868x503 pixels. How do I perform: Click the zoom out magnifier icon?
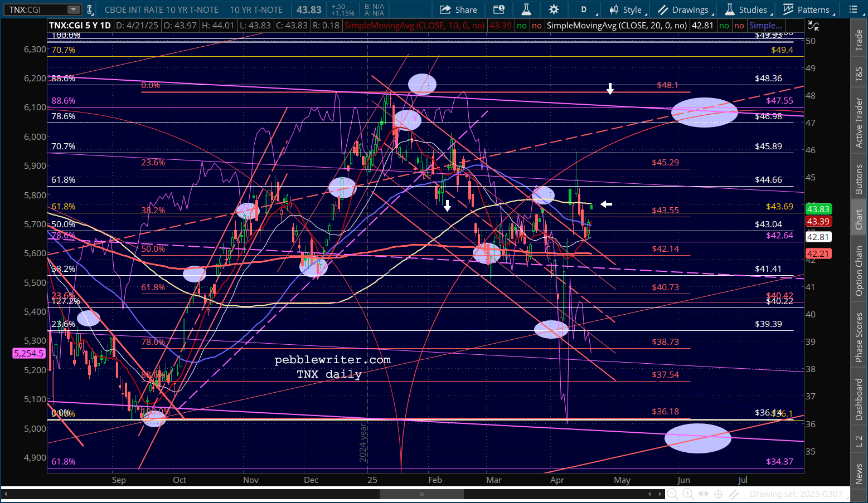point(672,494)
